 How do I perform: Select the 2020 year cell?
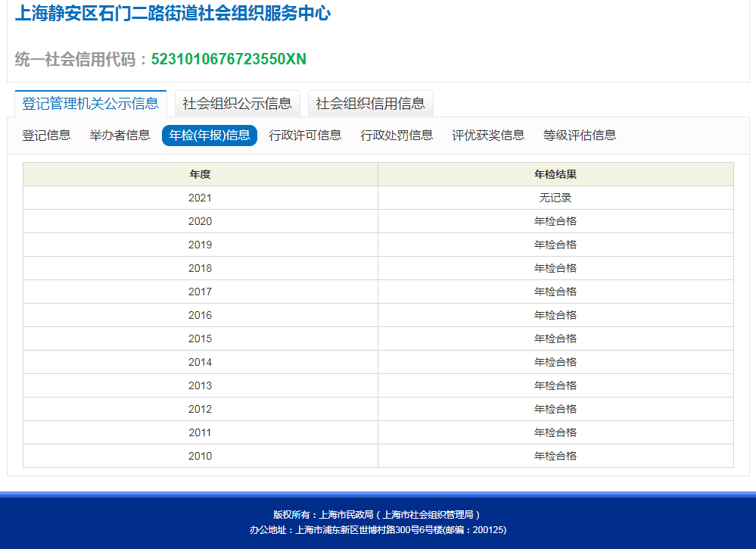tap(200, 221)
